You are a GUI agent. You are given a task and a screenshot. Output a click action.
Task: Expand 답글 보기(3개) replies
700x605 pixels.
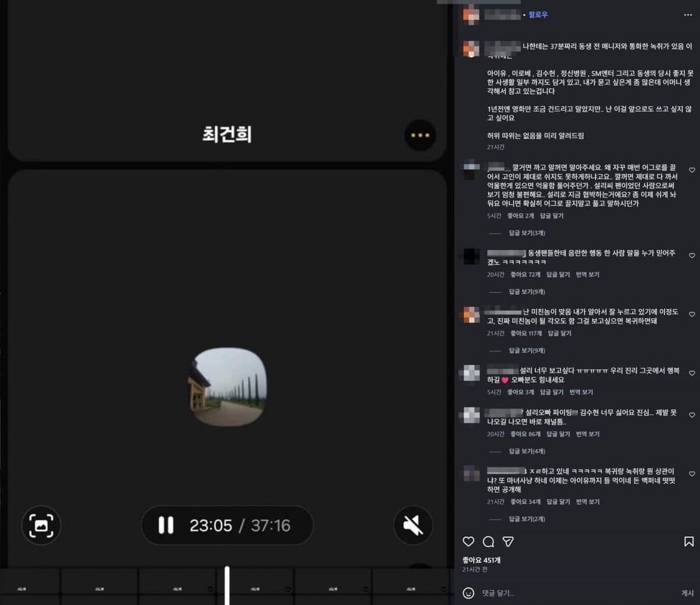(x=527, y=233)
